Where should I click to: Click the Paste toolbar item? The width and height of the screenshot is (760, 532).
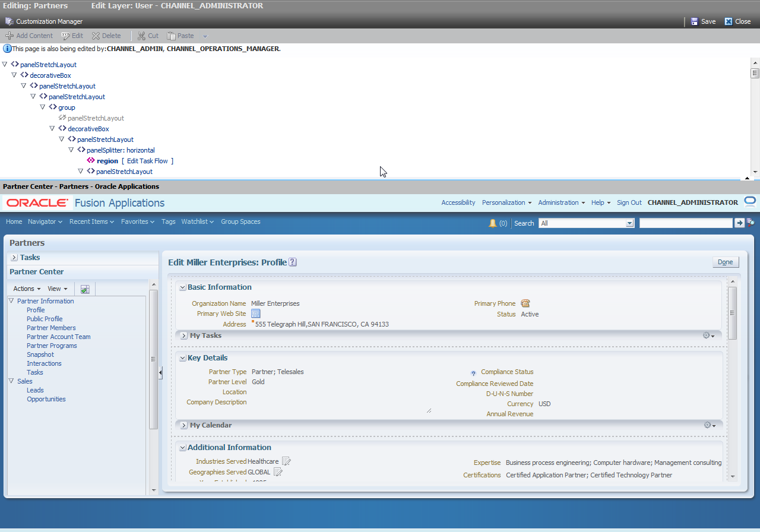(180, 36)
